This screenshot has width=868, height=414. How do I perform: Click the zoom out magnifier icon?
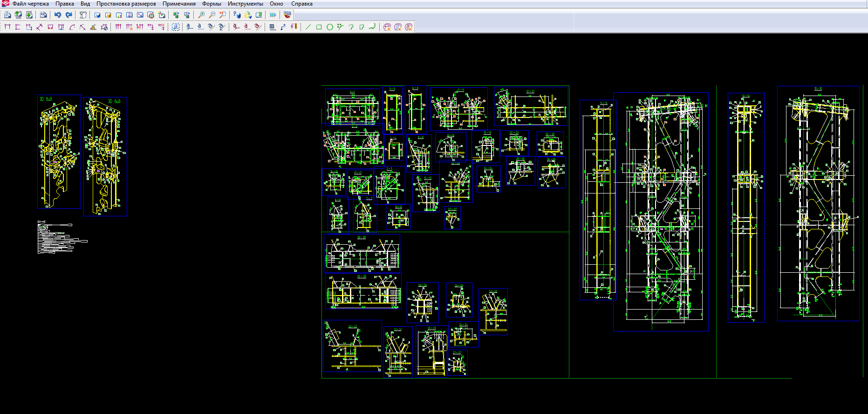click(x=212, y=15)
